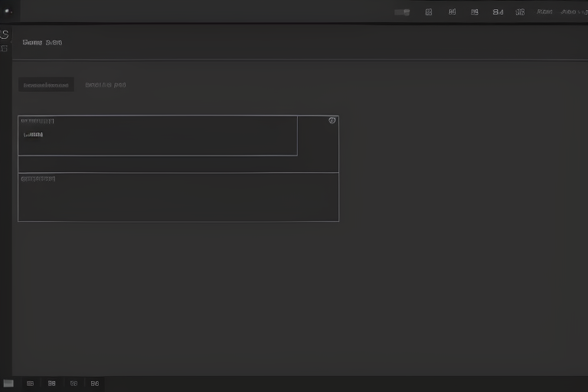Viewport: 588px width, 392px height.
Task: Select the second icon in the top toolbar
Action: click(452, 12)
